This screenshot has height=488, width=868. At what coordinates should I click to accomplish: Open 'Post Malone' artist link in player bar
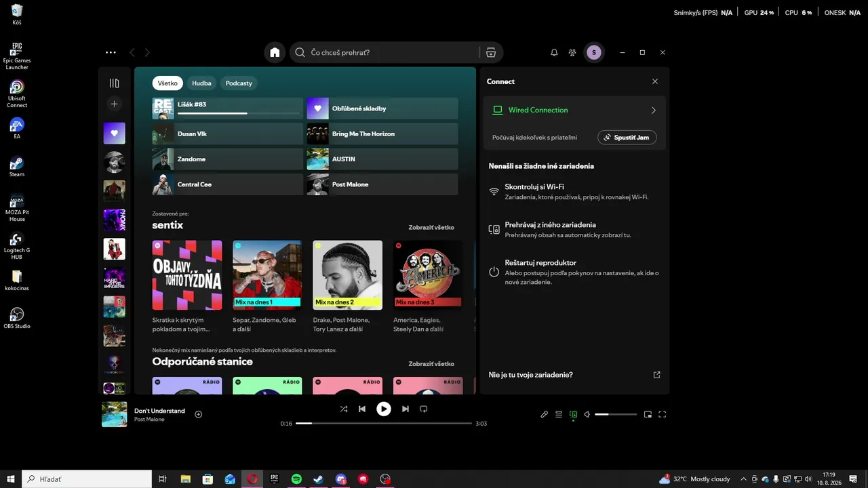(x=149, y=420)
